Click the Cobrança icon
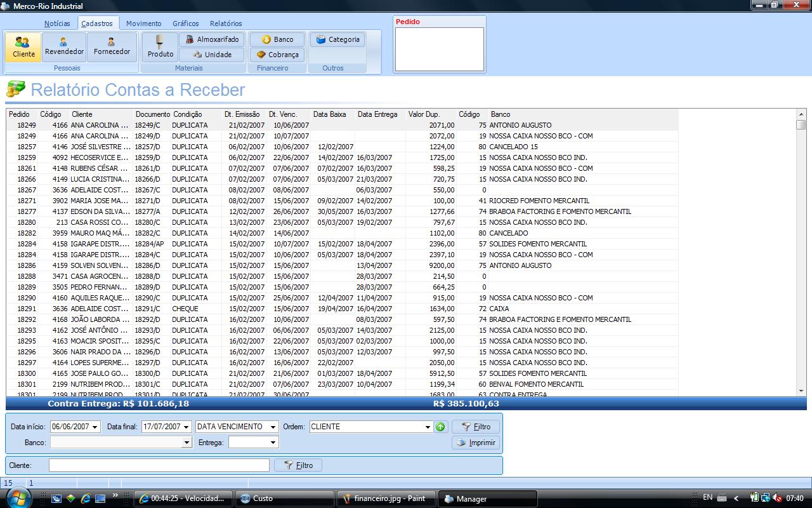The height and width of the screenshot is (508, 812). click(x=277, y=55)
